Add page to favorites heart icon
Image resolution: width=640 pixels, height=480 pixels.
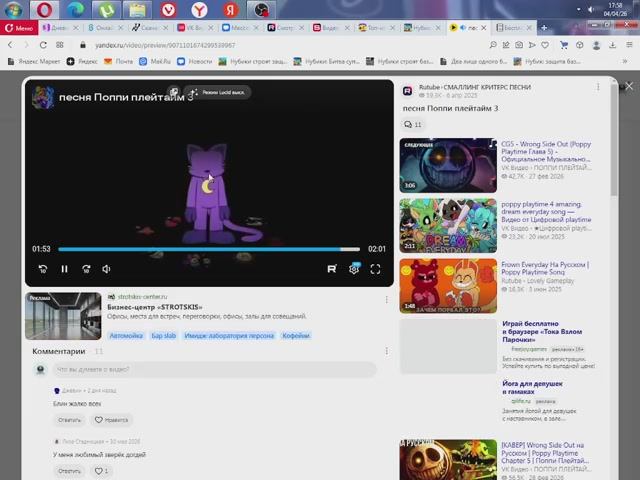click(x=545, y=45)
